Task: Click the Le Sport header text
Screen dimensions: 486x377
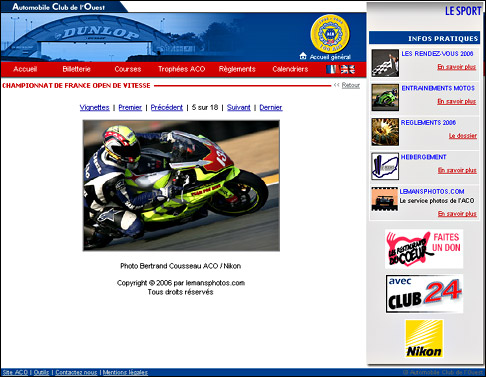Action: click(x=463, y=11)
